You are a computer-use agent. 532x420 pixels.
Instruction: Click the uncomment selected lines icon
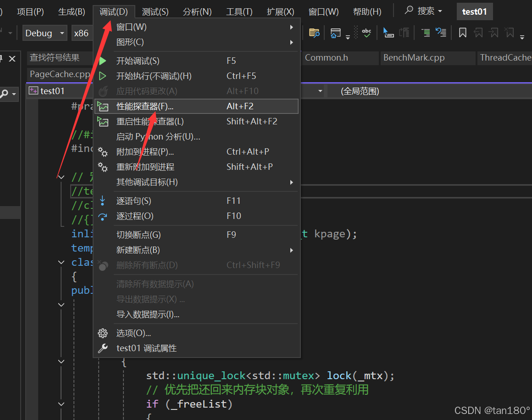click(x=441, y=33)
